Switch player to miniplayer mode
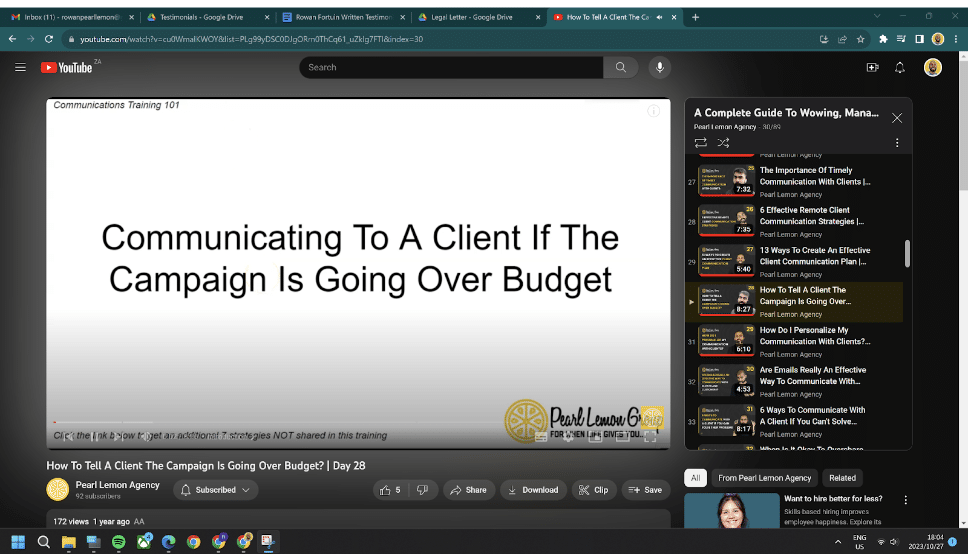The image size is (974, 554). click(x=595, y=437)
